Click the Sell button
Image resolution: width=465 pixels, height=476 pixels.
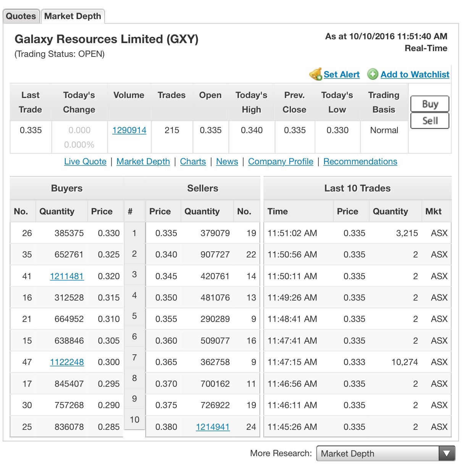coord(430,121)
